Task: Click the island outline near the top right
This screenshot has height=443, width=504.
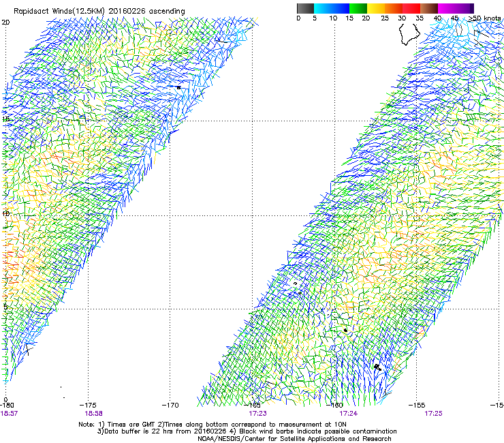Action: coord(409,34)
